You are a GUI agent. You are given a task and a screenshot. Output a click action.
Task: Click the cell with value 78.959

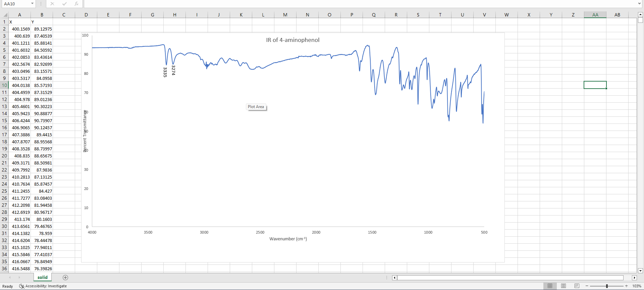[x=42, y=233]
